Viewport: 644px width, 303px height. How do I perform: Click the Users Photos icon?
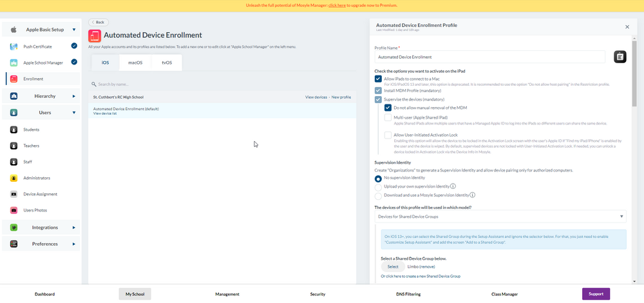point(14,210)
